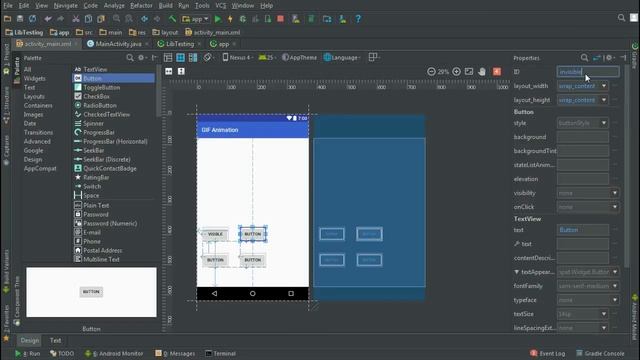Open the Nexus 4 device dropdown
This screenshot has height=360, width=640.
pos(238,58)
